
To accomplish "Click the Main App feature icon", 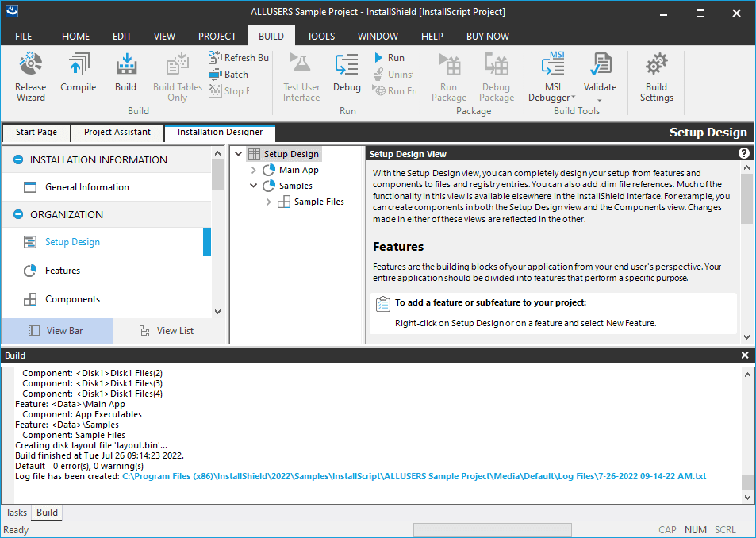I will [x=269, y=170].
